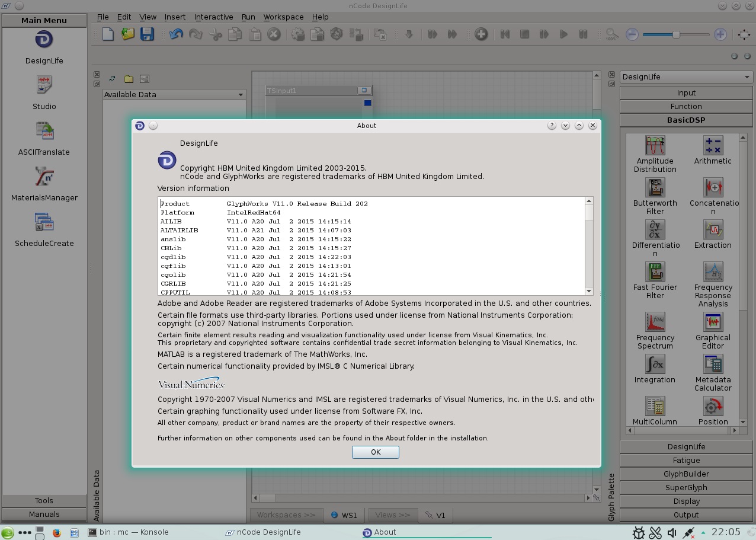Screen dimensions: 756x540
Task: Expand the Function palette section
Action: click(x=686, y=106)
